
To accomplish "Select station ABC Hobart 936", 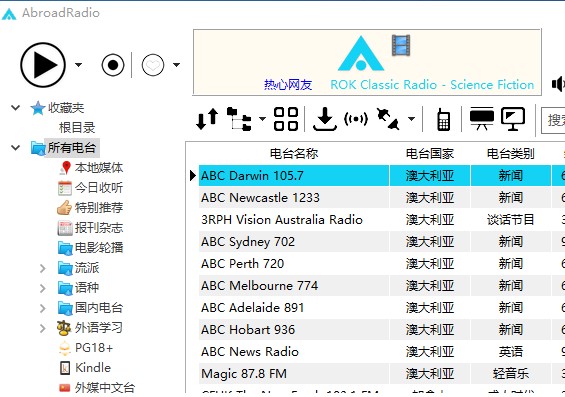I will [294, 330].
